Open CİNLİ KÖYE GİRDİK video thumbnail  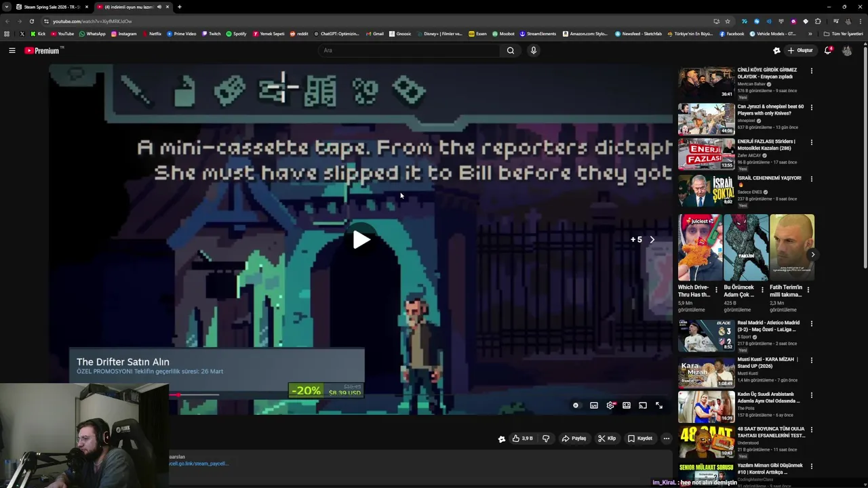[x=706, y=82]
